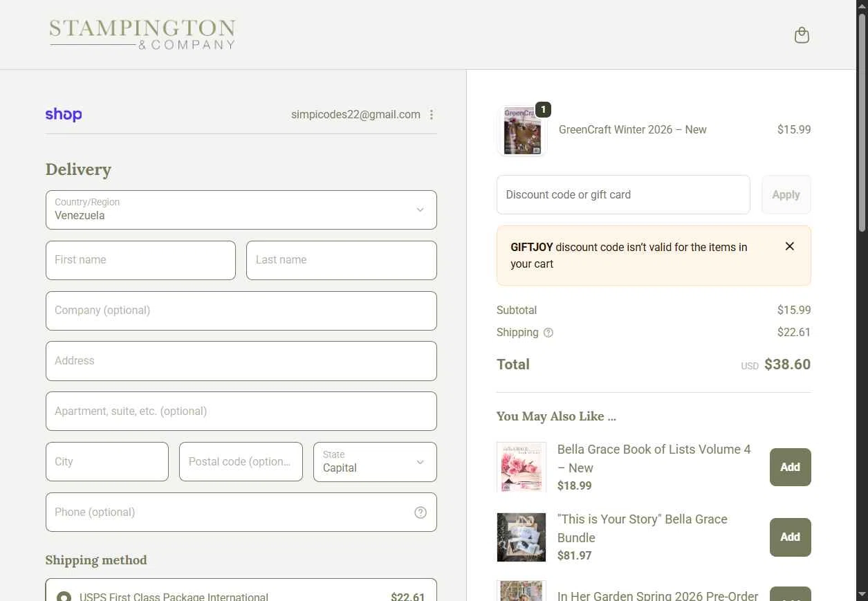Click the This is Your Story Bundle thumbnail
The width and height of the screenshot is (868, 601).
[x=521, y=537]
